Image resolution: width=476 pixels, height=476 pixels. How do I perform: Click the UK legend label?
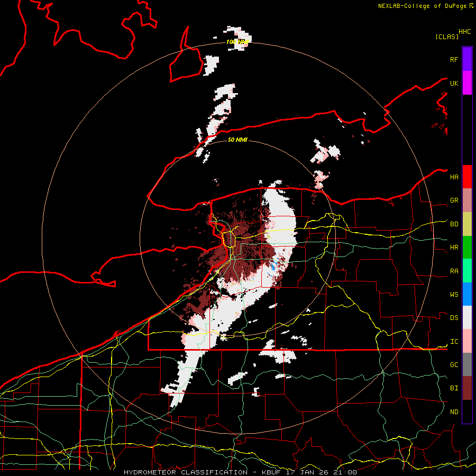click(454, 83)
